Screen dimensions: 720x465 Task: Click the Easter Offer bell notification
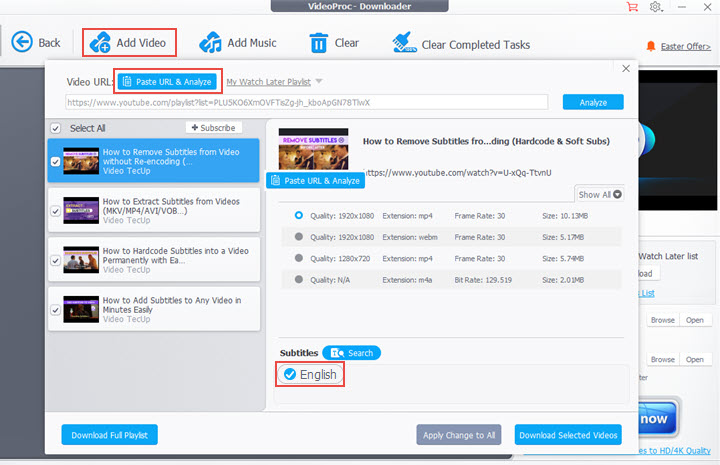pos(652,46)
